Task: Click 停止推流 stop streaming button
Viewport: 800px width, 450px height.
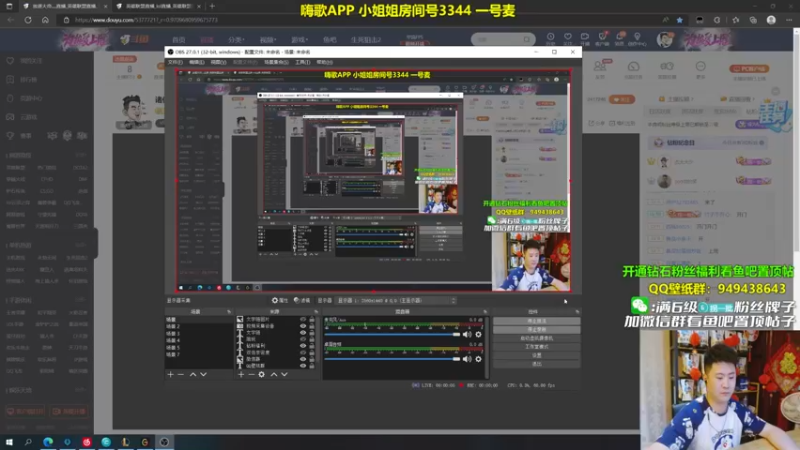Action: coord(536,321)
